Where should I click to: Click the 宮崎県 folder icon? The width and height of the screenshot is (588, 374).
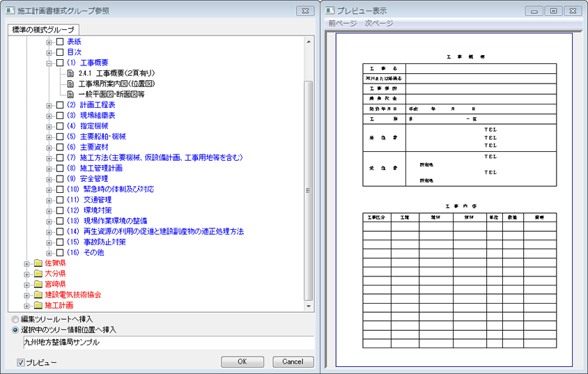(38, 284)
